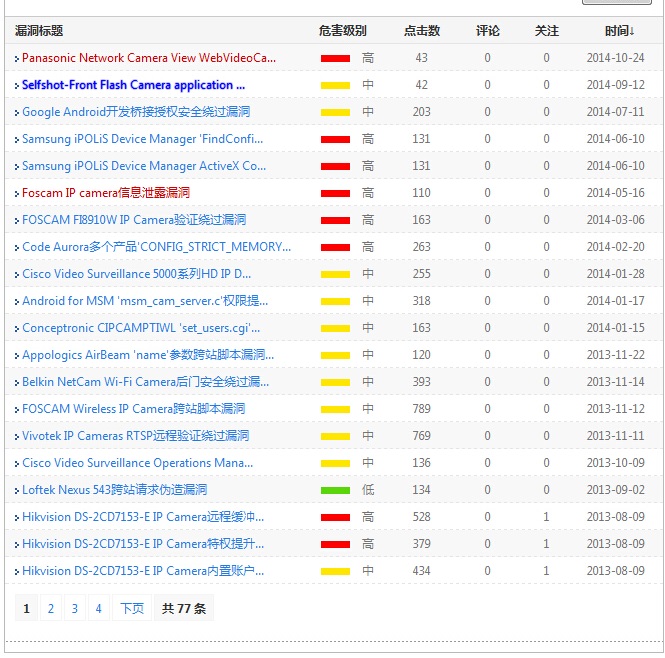The width and height of the screenshot is (665, 658).
Task: Open Cisco Video Surveillance 5000系列HD IP link
Action: tap(136, 274)
